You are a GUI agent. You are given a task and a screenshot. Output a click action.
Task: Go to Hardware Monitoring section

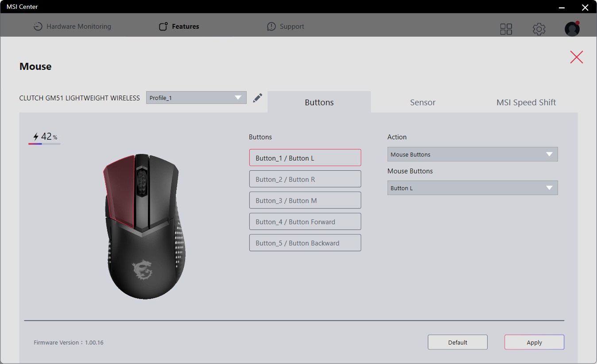coord(72,27)
